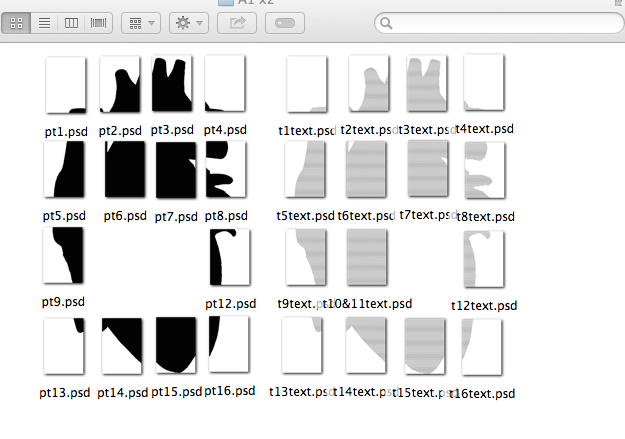The width and height of the screenshot is (625, 439).
Task: Switch to column view mode
Action: [x=71, y=23]
